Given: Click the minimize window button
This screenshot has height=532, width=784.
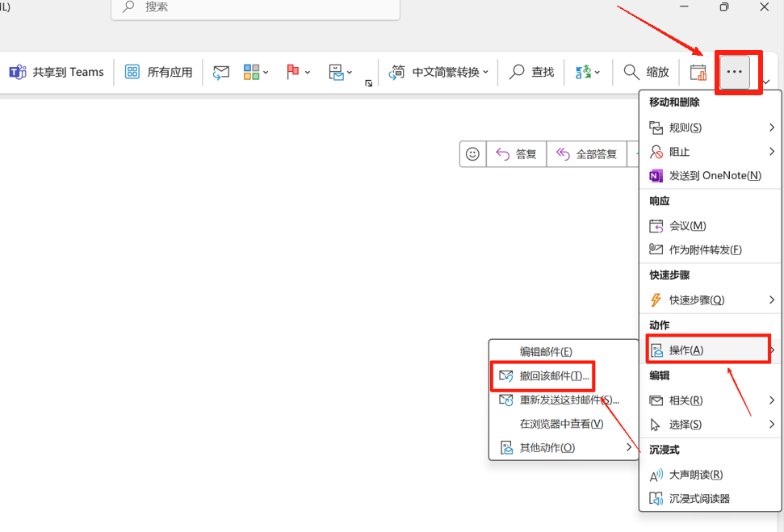Looking at the screenshot, I should [684, 6].
